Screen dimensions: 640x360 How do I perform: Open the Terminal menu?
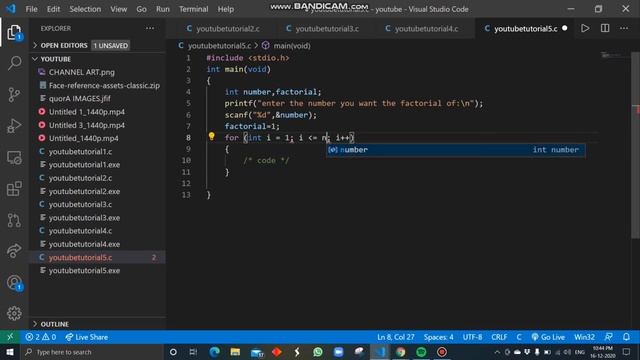193,9
